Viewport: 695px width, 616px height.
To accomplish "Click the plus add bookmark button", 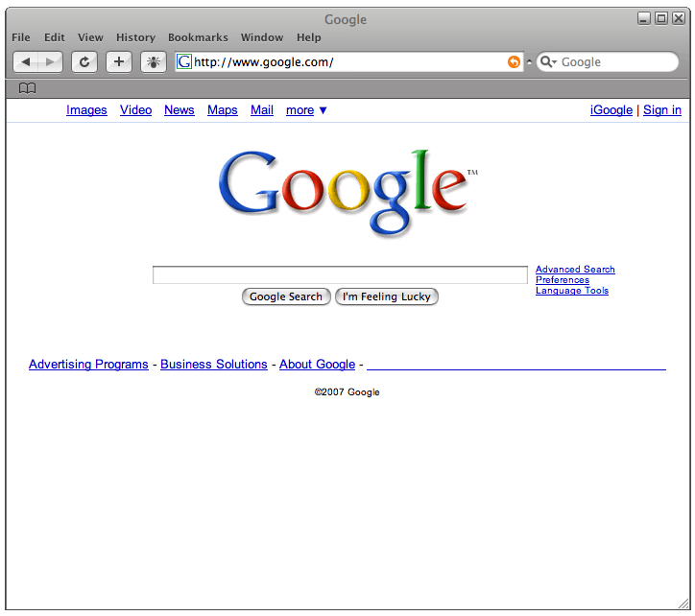I will coord(118,62).
